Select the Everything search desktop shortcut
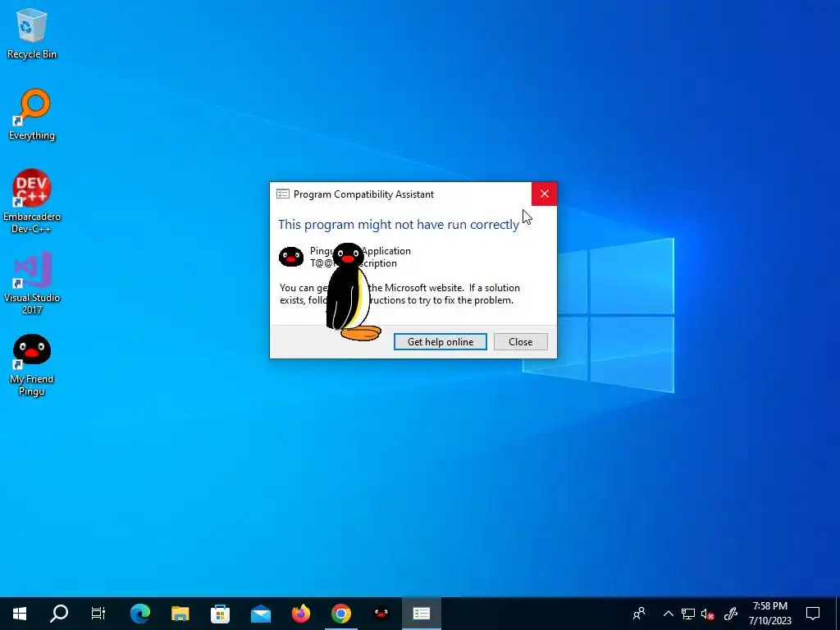Image resolution: width=840 pixels, height=630 pixels. 32,115
